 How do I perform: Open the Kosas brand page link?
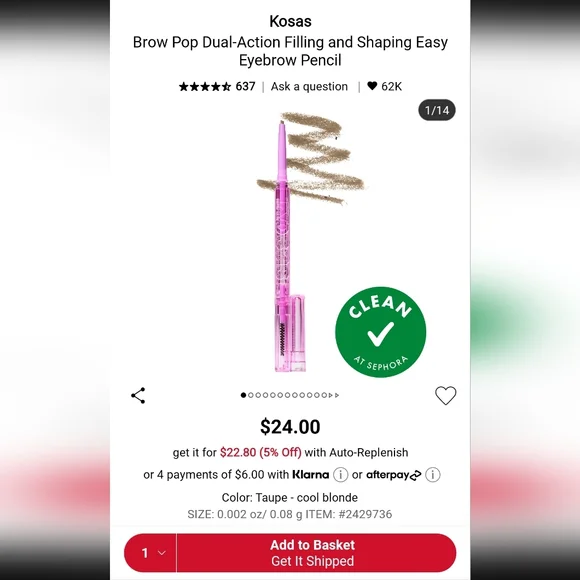click(290, 21)
